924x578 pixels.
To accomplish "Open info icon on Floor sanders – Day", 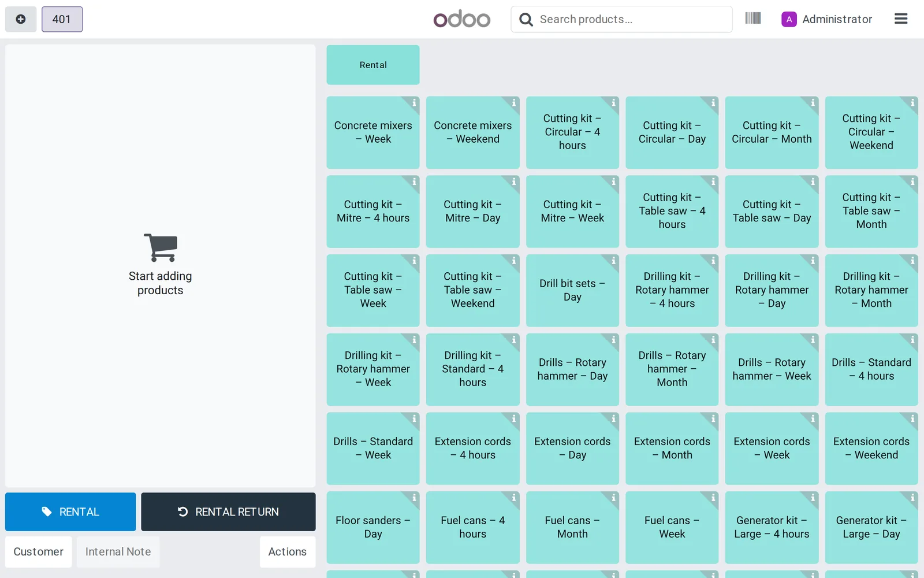I will pyautogui.click(x=414, y=498).
